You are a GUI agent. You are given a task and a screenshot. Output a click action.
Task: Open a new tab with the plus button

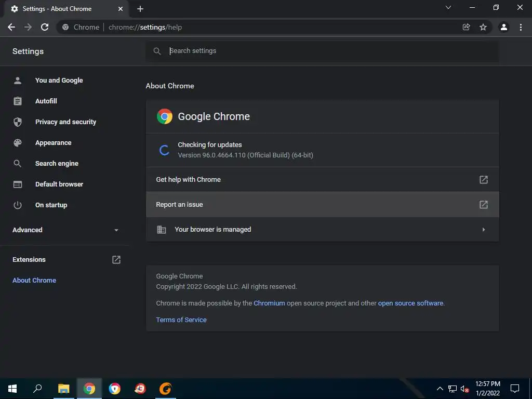point(140,9)
